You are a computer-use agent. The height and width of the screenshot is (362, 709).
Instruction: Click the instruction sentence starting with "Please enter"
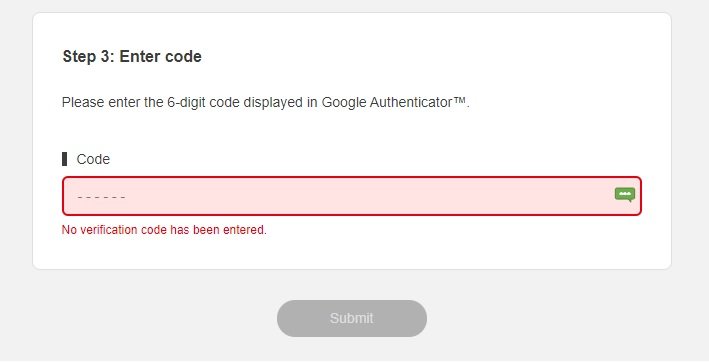pyautogui.click(x=266, y=103)
